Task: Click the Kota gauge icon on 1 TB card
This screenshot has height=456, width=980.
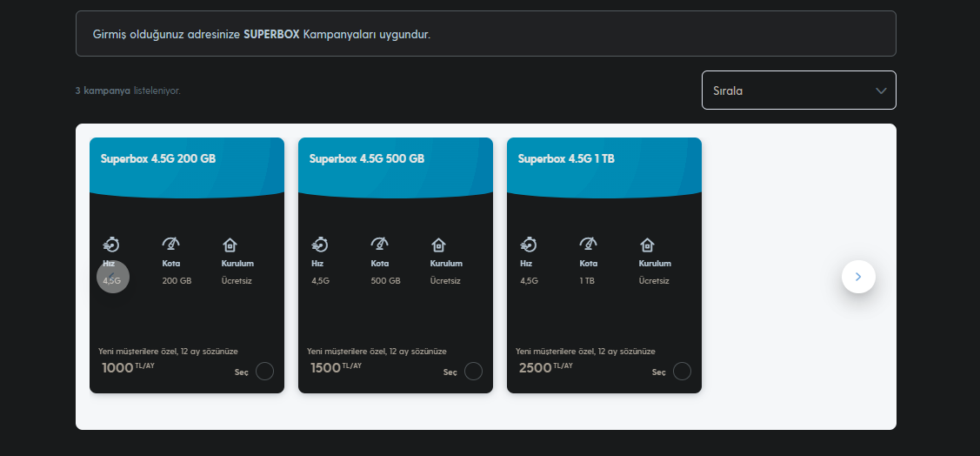Action: [x=588, y=244]
